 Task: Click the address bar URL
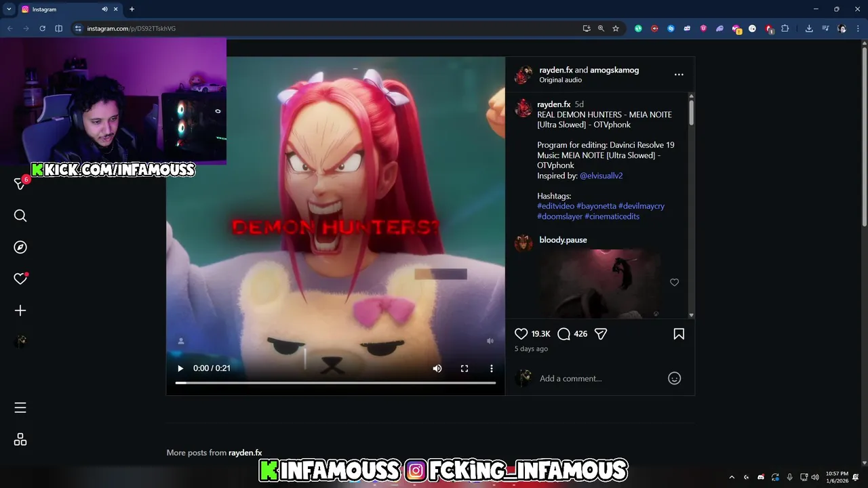tap(131, 28)
